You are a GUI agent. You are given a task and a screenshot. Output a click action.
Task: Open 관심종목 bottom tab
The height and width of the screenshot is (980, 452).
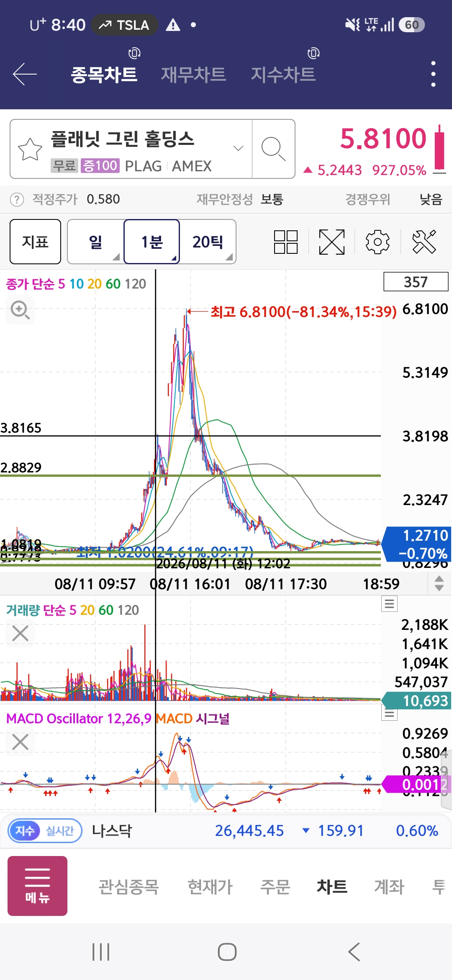128,886
